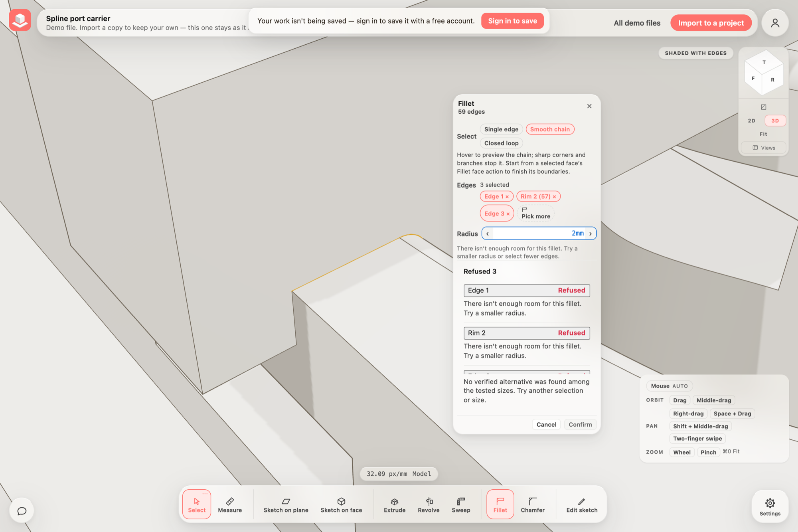Viewport: 798px width, 532px height.
Task: Click the orthographic projection icon under view cube
Action: (763, 107)
